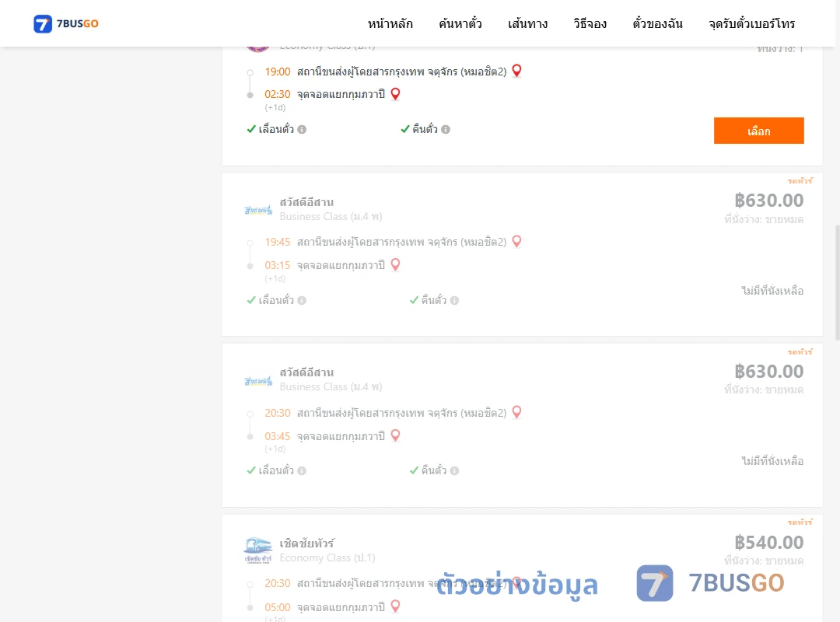
Task: Open map pin for 19:00 Mo Chit 2 departure
Action: click(x=516, y=71)
